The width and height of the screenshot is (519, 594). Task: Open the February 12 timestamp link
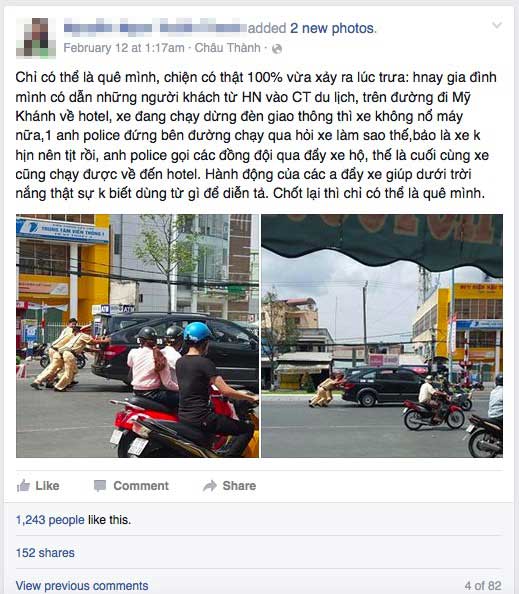(x=123, y=48)
